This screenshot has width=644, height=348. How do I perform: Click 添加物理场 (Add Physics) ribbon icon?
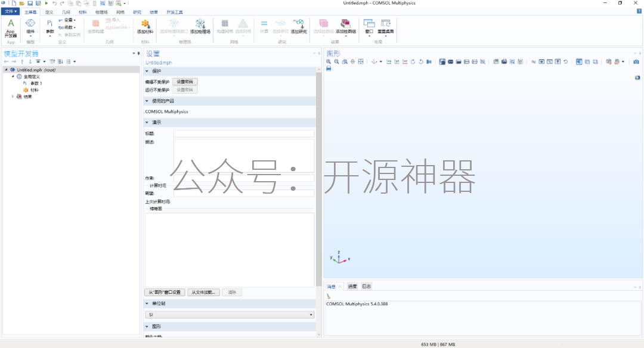[200, 27]
